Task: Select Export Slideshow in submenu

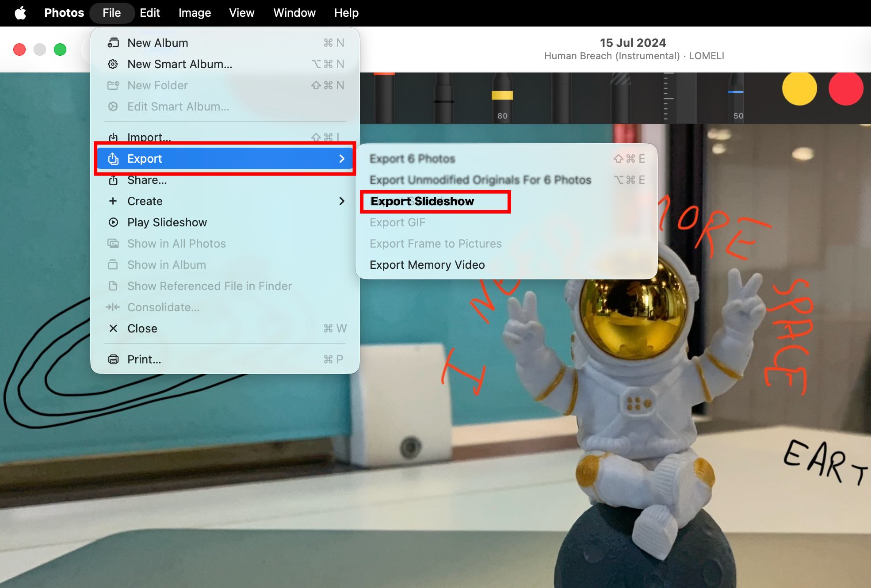Action: coord(507,201)
